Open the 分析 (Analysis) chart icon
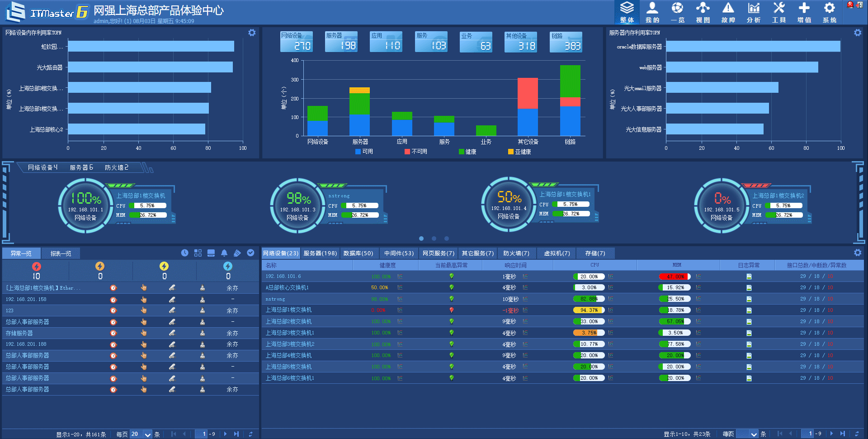The width and height of the screenshot is (868, 439). pyautogui.click(x=753, y=12)
